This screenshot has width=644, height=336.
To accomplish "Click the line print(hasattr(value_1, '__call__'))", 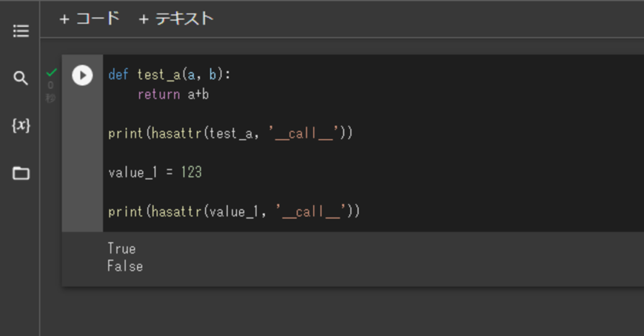I will click(x=234, y=211).
